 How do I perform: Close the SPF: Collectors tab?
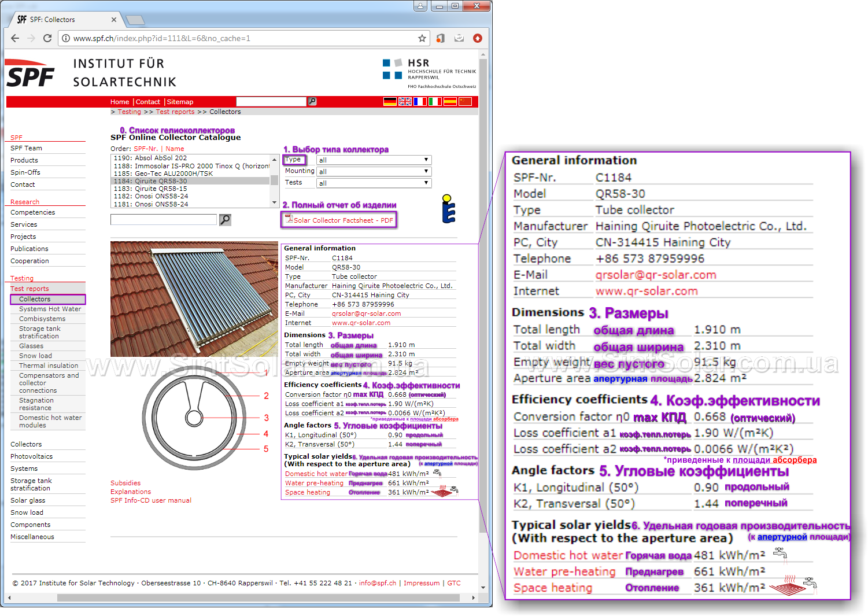[x=113, y=19]
